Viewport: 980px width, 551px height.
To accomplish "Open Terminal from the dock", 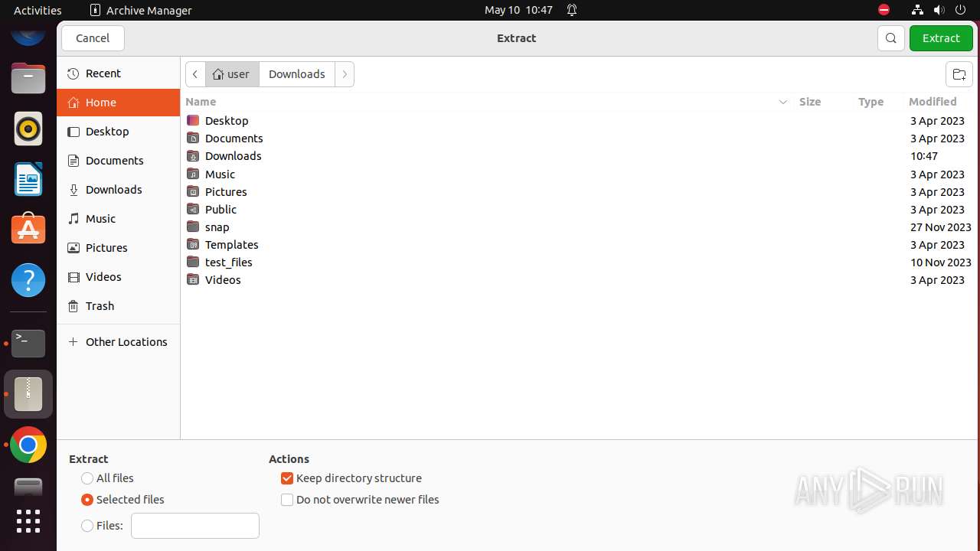I will (28, 344).
